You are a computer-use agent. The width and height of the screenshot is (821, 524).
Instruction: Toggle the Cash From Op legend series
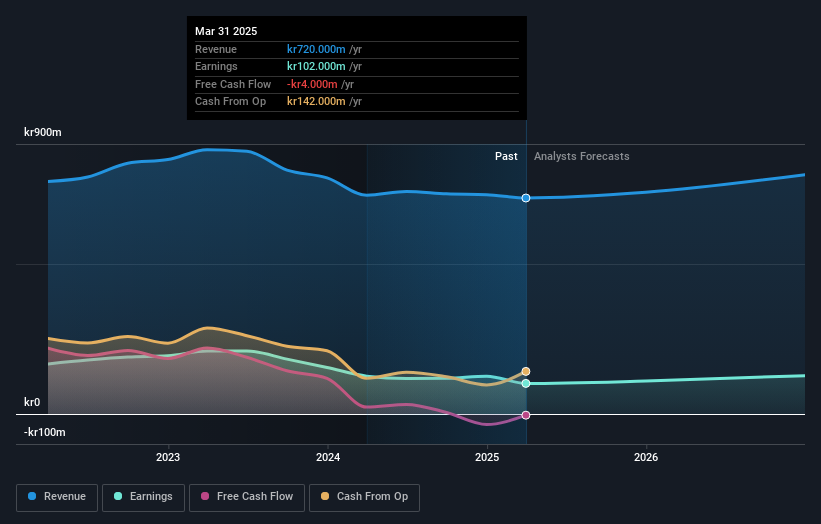click(x=364, y=497)
